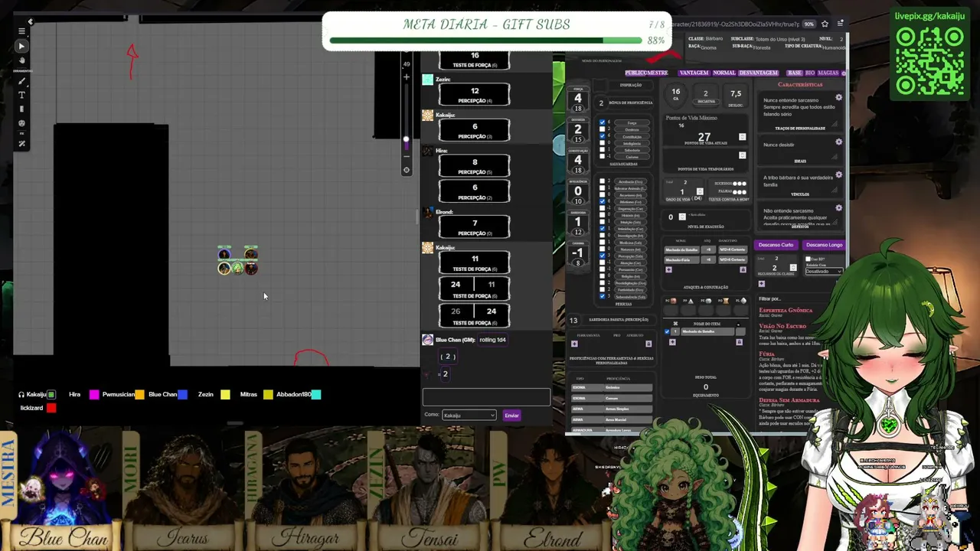This screenshot has height=551, width=980.
Task: Toggle Sobrevivência skill proficiency checkbox
Action: pyautogui.click(x=603, y=297)
